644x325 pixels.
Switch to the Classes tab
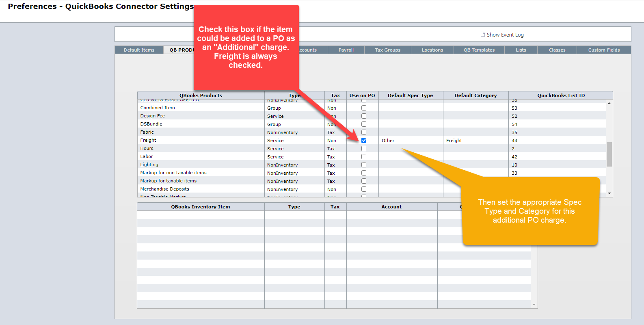[557, 50]
